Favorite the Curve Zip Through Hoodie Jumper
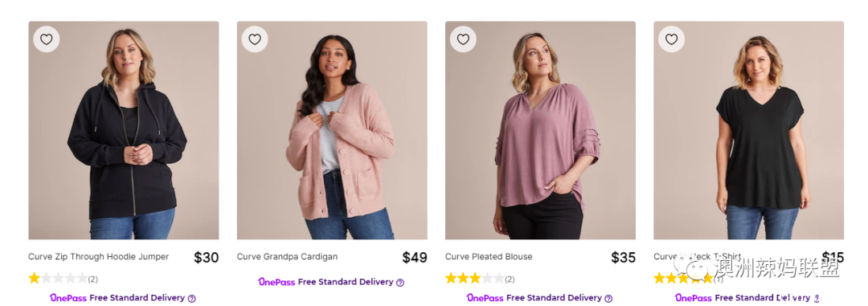The height and width of the screenshot is (306, 868). (x=47, y=39)
